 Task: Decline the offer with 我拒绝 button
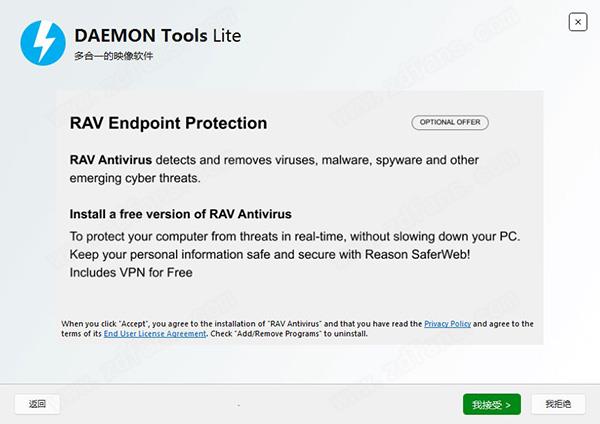click(558, 404)
